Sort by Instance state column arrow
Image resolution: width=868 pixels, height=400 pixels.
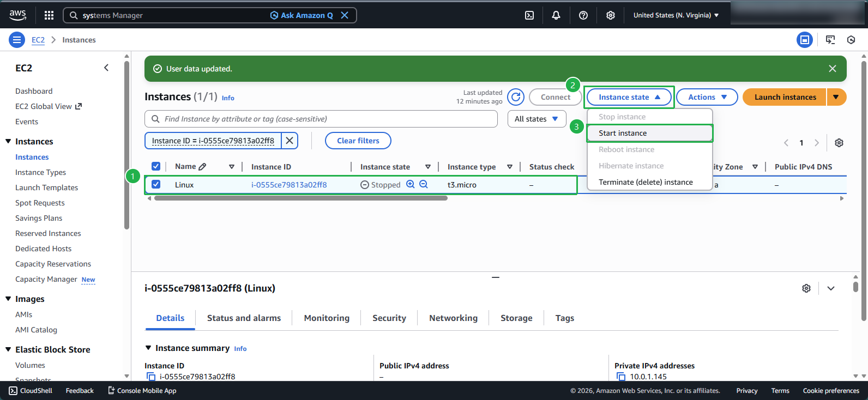pos(428,167)
